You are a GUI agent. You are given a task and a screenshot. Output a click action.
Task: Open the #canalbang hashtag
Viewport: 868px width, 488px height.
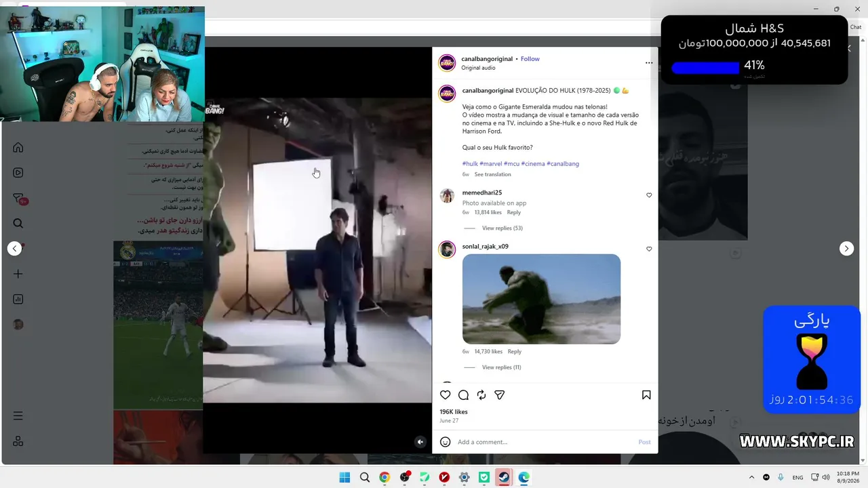point(563,163)
